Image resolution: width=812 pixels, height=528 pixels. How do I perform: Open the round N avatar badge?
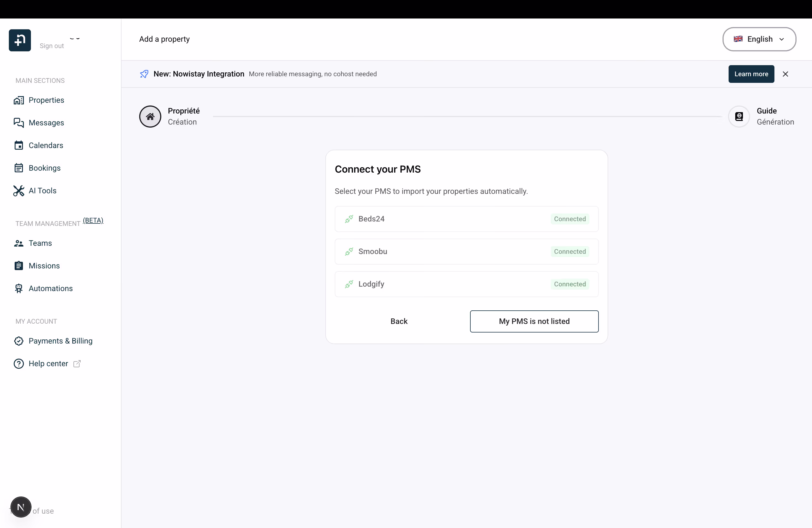[21, 507]
